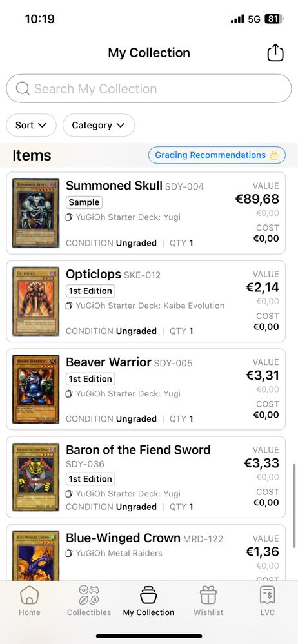Tap the share icon next to My Collection
The image size is (298, 644).
(275, 53)
